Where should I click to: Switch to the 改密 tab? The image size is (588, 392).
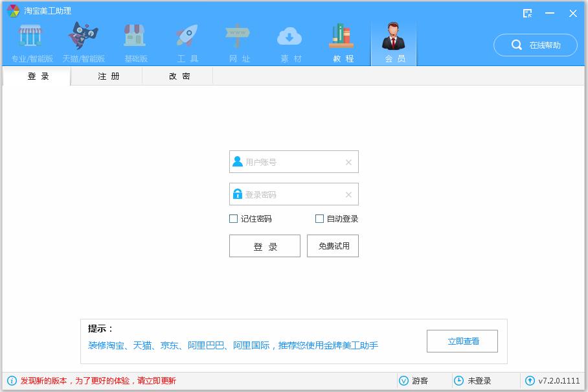tap(179, 76)
